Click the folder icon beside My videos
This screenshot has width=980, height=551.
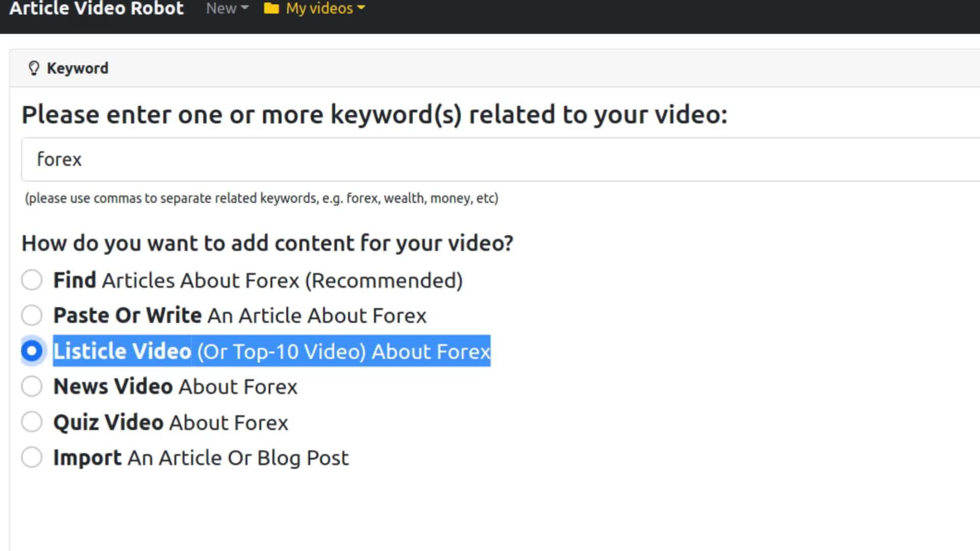pyautogui.click(x=271, y=8)
